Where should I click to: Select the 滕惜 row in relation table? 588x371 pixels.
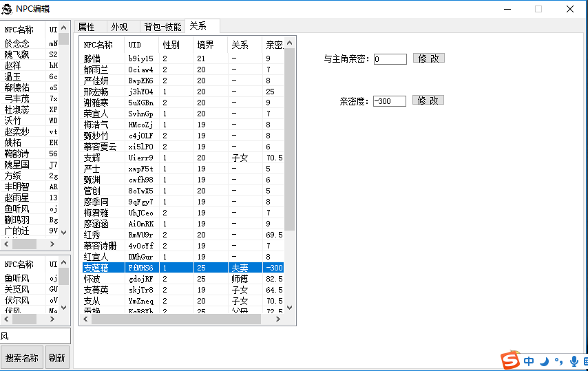(183, 59)
